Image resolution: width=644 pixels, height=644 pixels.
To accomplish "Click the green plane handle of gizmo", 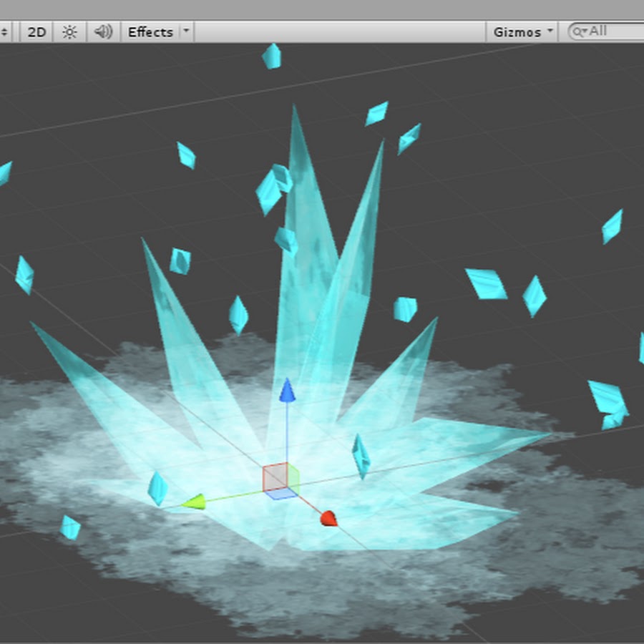I will click(x=293, y=478).
